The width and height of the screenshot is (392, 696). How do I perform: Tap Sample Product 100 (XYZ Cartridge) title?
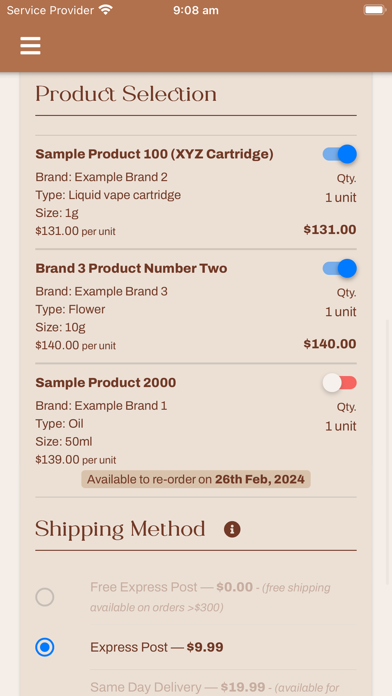click(x=154, y=154)
